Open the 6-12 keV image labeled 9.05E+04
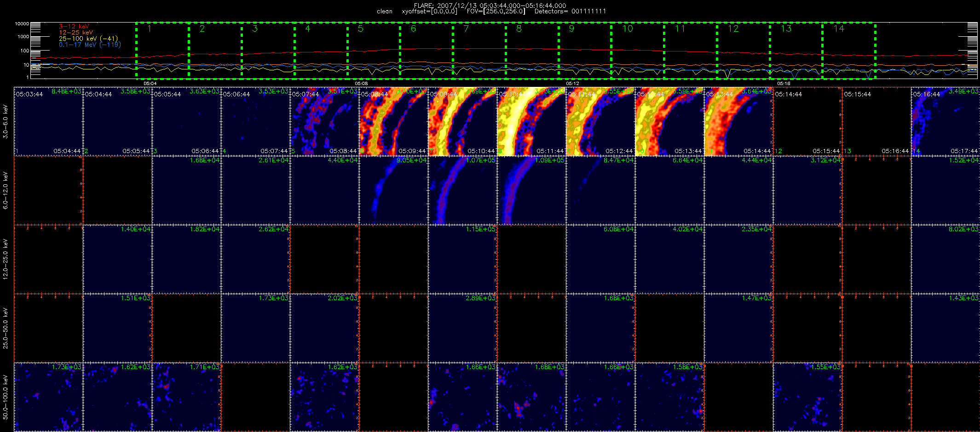This screenshot has height=432, width=980. 393,190
